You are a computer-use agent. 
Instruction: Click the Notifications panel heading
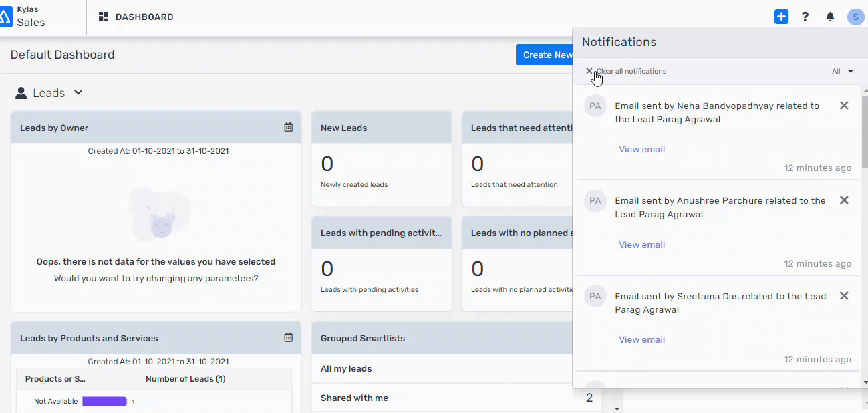pyautogui.click(x=619, y=42)
